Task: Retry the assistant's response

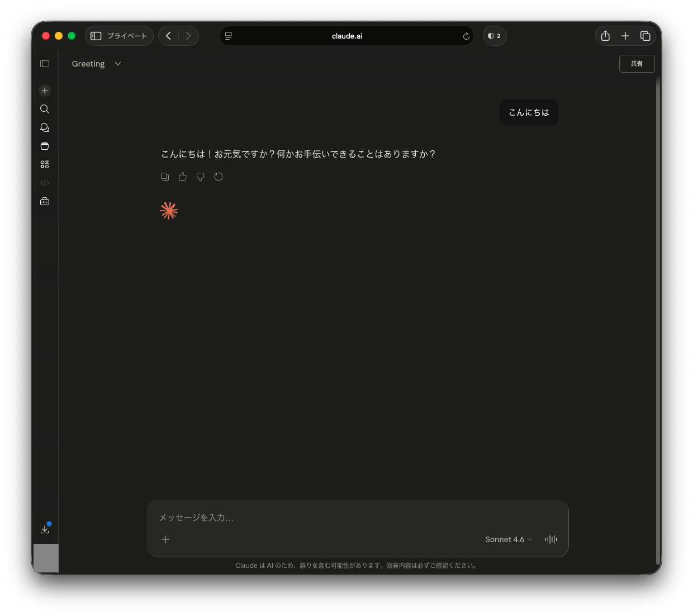Action: (219, 177)
